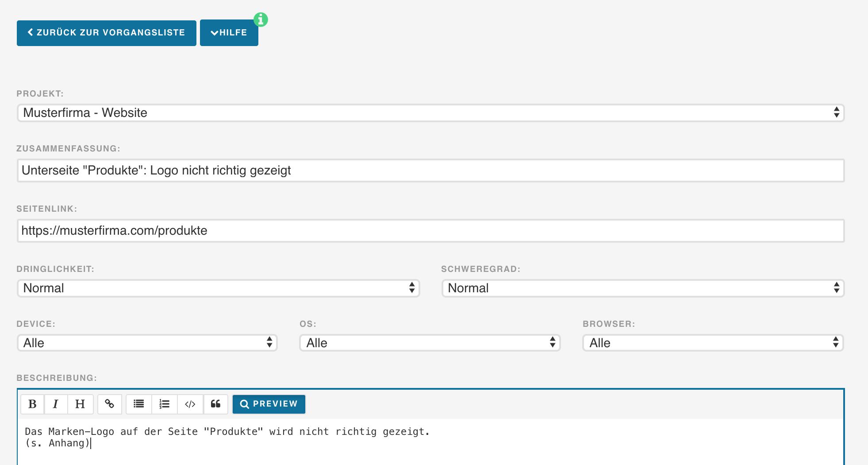Open the Device dropdown
The width and height of the screenshot is (868, 465).
(x=147, y=343)
